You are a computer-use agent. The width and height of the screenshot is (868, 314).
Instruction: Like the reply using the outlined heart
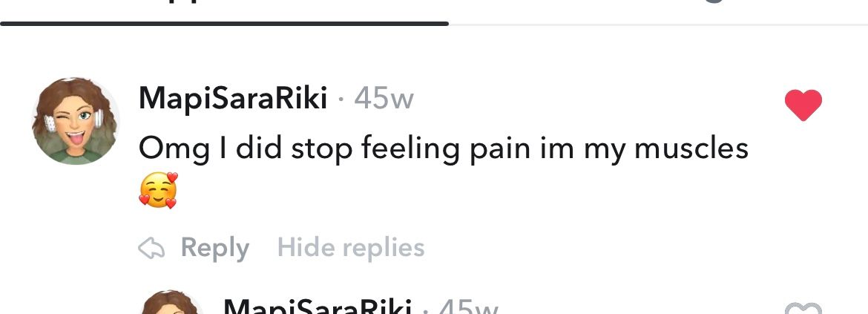803,309
